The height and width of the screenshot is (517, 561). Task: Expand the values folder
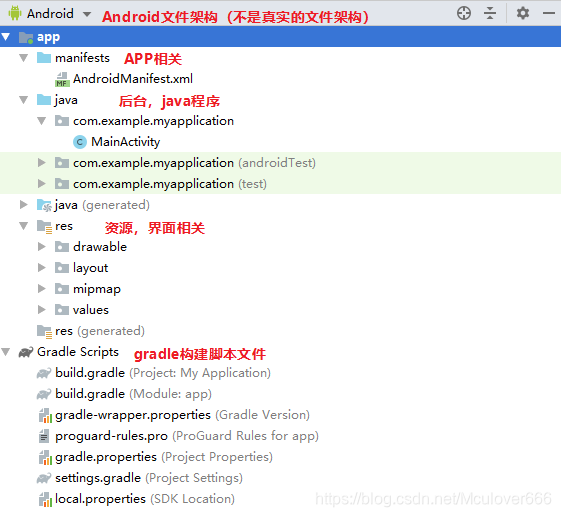pos(42,309)
